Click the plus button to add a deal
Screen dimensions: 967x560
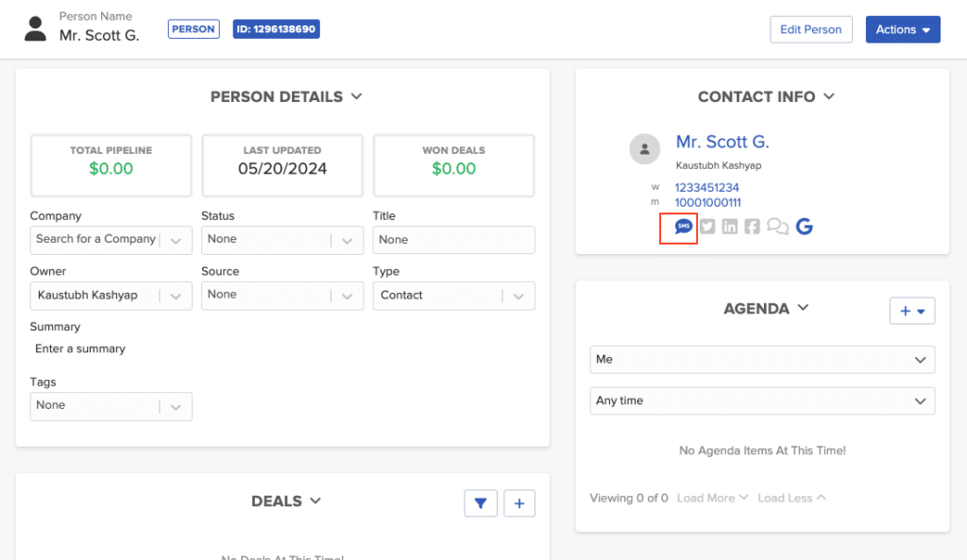(518, 502)
